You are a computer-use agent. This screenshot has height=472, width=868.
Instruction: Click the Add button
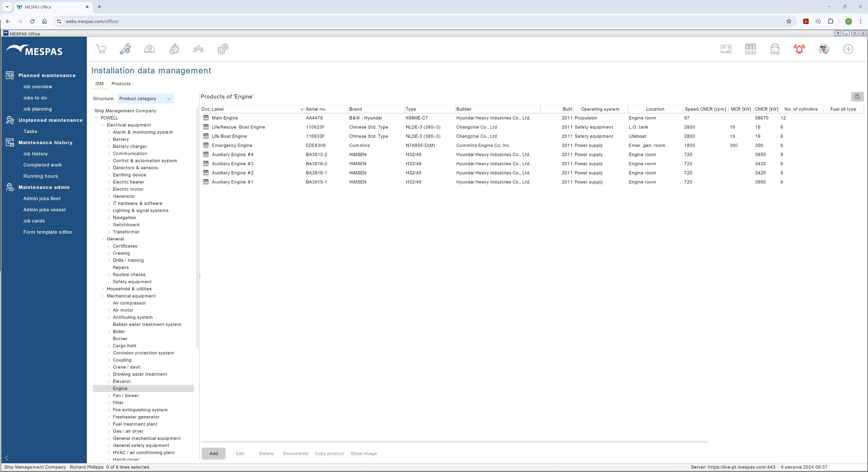pos(214,453)
